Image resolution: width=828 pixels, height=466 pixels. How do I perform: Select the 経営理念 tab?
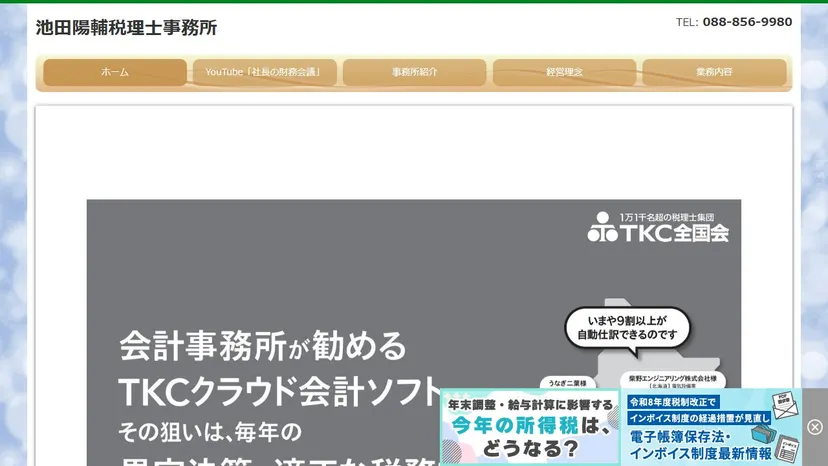pos(564,72)
